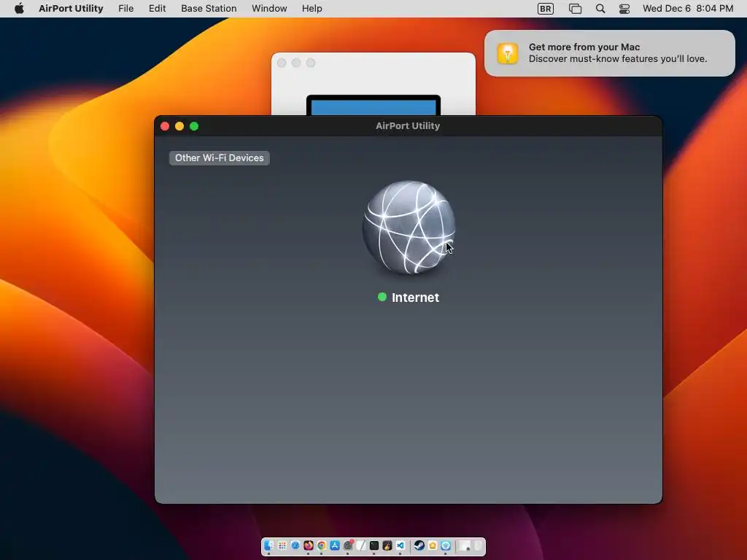Launch Firefox from the Dock
747x560 pixels.
(x=309, y=545)
